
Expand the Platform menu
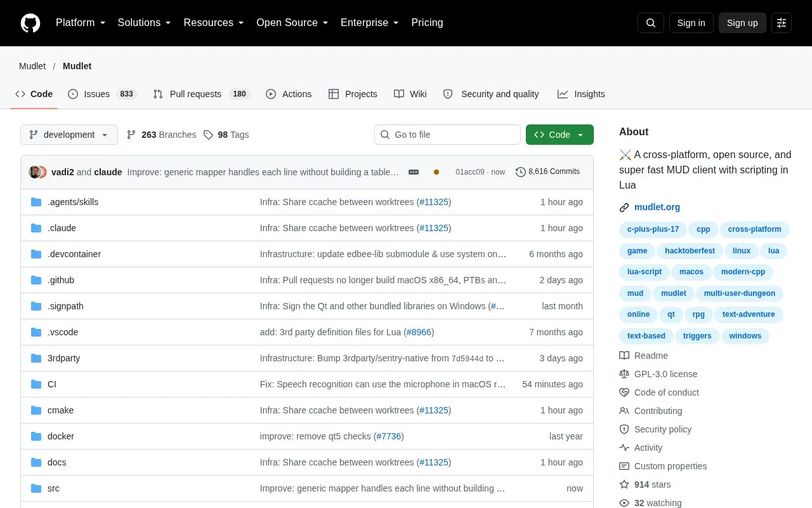point(80,23)
